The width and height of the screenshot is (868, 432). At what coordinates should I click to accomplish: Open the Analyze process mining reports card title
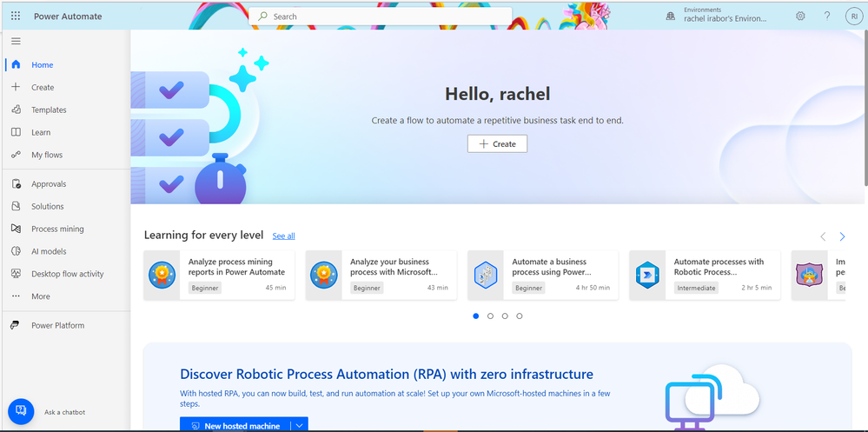[236, 266]
